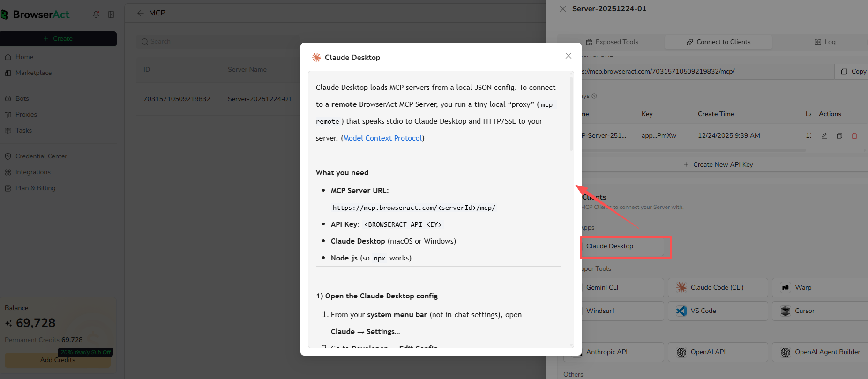Click the Create button

click(58, 39)
